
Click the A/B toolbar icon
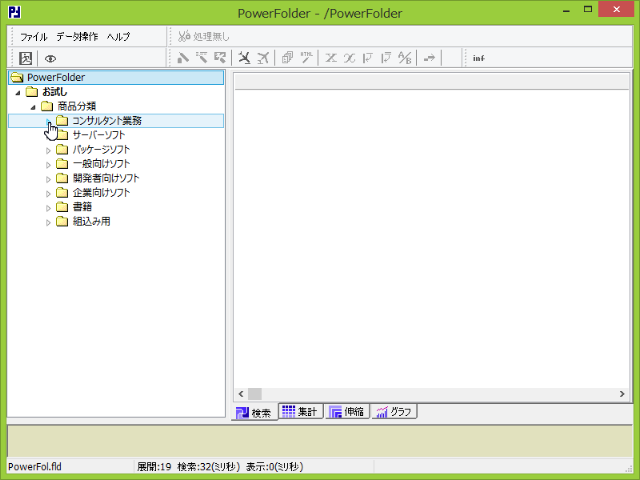404,58
